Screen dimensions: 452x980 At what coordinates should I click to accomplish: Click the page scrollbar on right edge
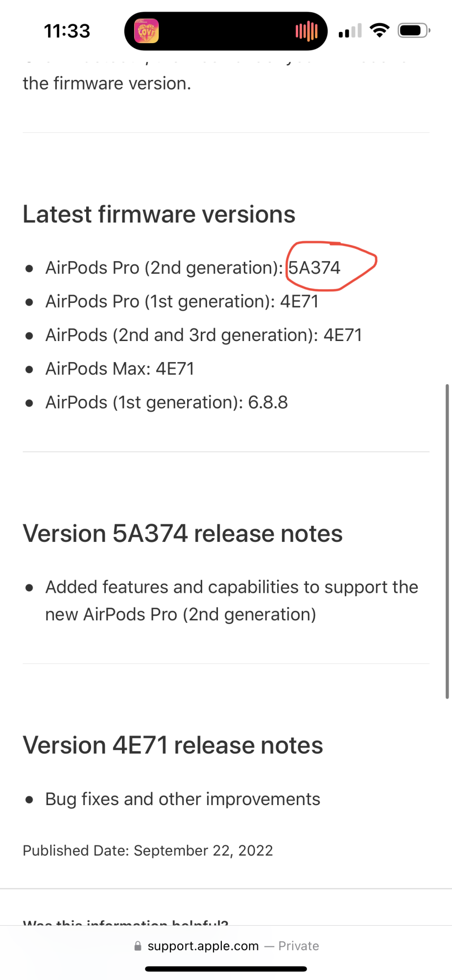pos(447,539)
